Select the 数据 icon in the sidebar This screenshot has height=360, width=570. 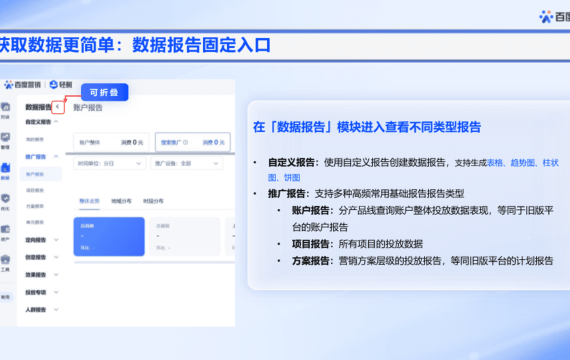point(5,168)
